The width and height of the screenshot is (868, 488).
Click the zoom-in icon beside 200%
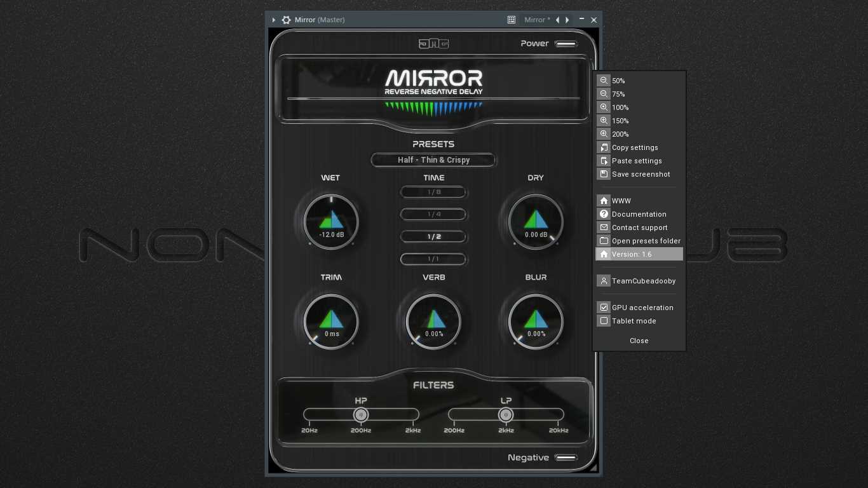point(604,134)
